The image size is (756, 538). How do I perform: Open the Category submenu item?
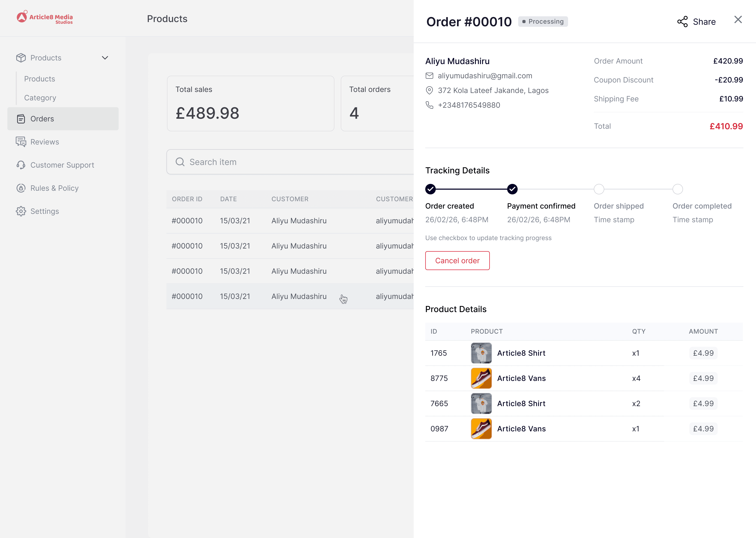tap(40, 98)
